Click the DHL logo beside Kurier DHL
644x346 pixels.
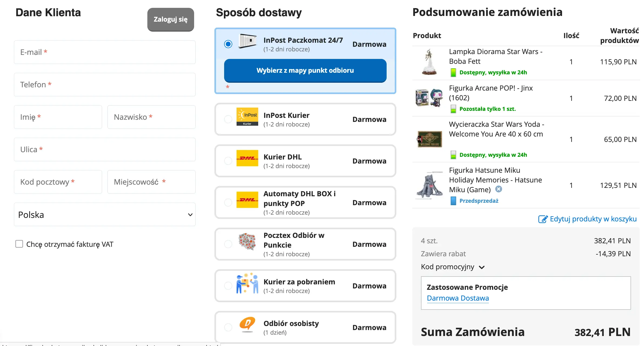pos(247,161)
